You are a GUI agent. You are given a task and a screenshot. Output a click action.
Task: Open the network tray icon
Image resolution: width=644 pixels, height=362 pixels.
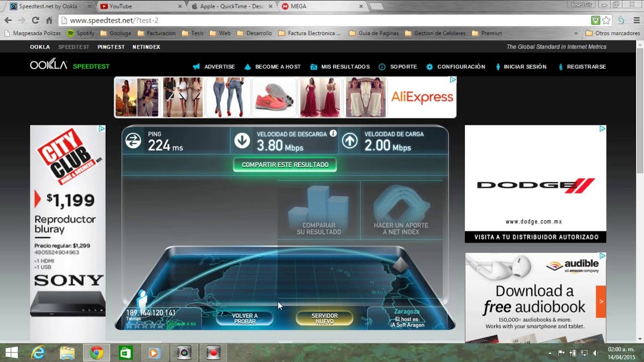pos(584,353)
